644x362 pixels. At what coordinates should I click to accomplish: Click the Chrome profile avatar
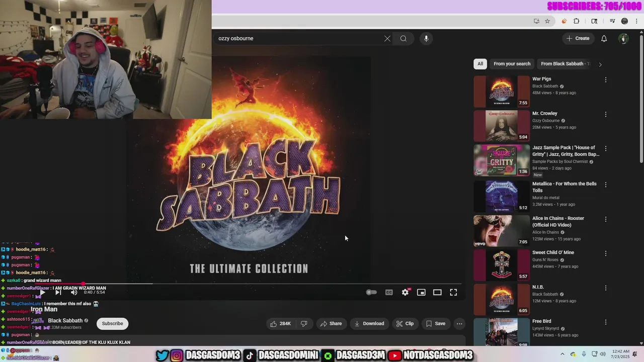pyautogui.click(x=625, y=21)
